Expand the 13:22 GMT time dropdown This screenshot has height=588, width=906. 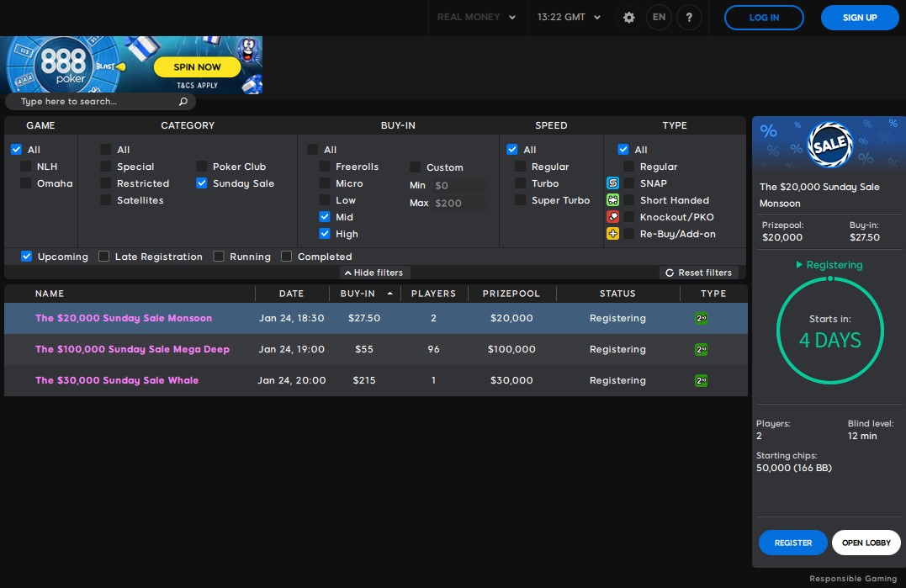pos(569,18)
